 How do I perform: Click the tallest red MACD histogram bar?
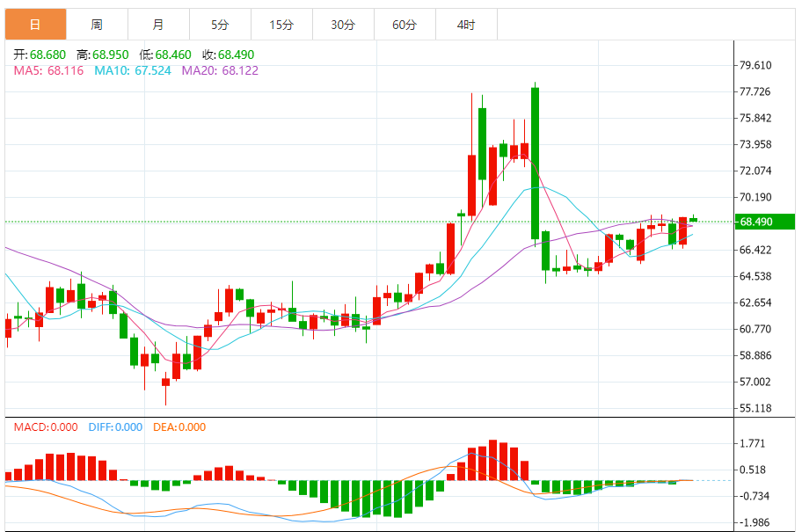click(493, 460)
